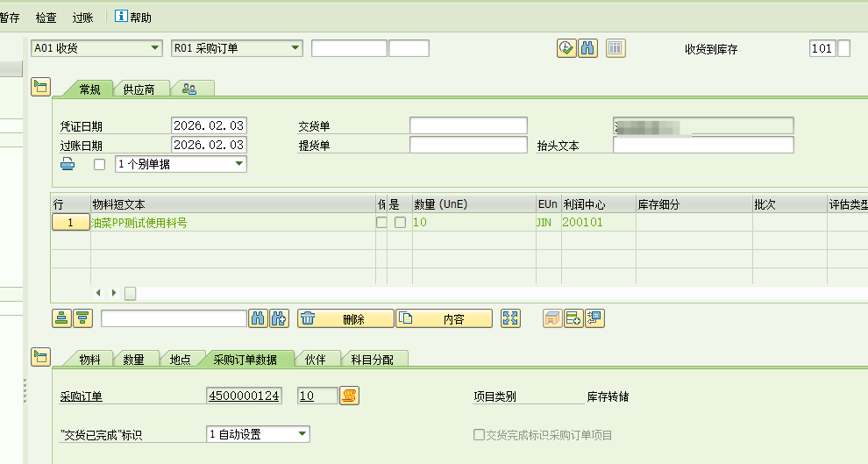Click the find-next binoculars with plus icon
The width and height of the screenshot is (868, 464).
279,318
